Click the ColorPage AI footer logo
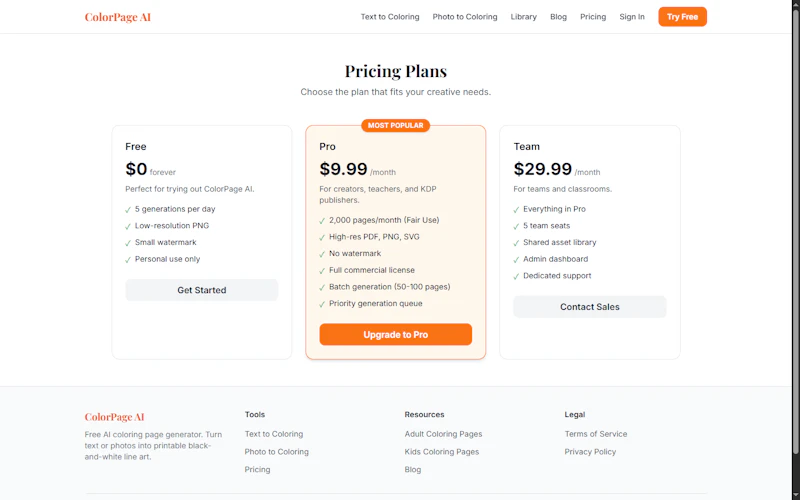This screenshot has height=500, width=800. pos(114,417)
